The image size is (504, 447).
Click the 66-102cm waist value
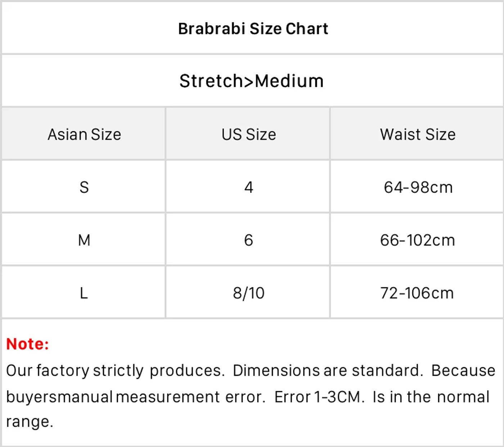pyautogui.click(x=418, y=240)
